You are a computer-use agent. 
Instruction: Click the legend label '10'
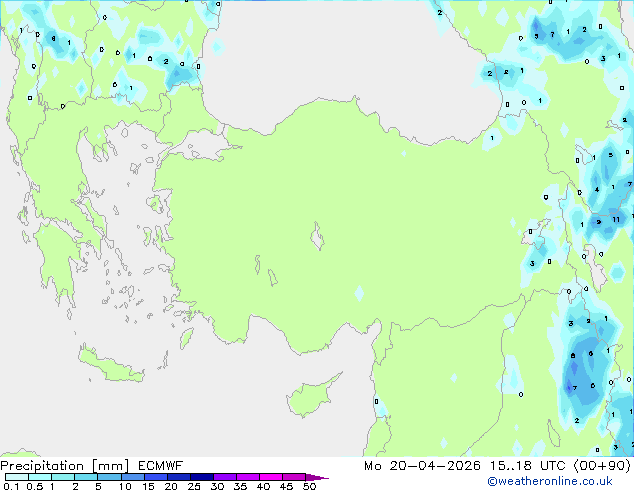[125, 486]
